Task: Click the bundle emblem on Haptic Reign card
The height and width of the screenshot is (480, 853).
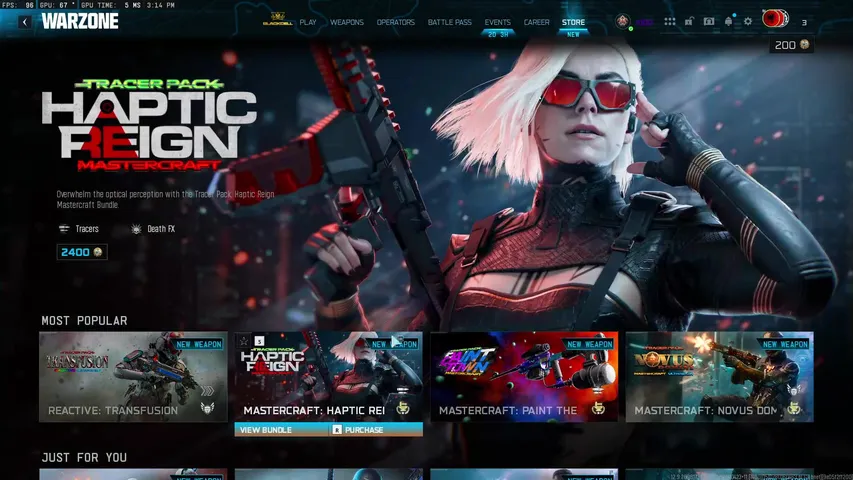Action: tap(403, 408)
